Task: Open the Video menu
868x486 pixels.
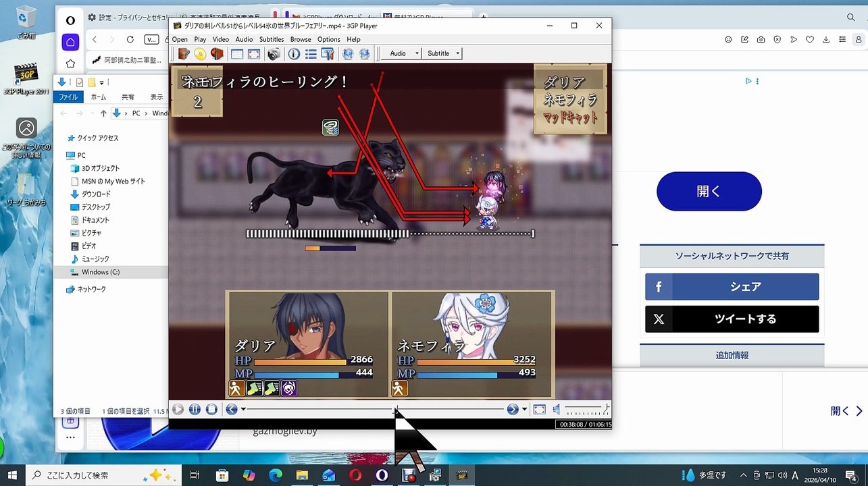Action: click(221, 39)
